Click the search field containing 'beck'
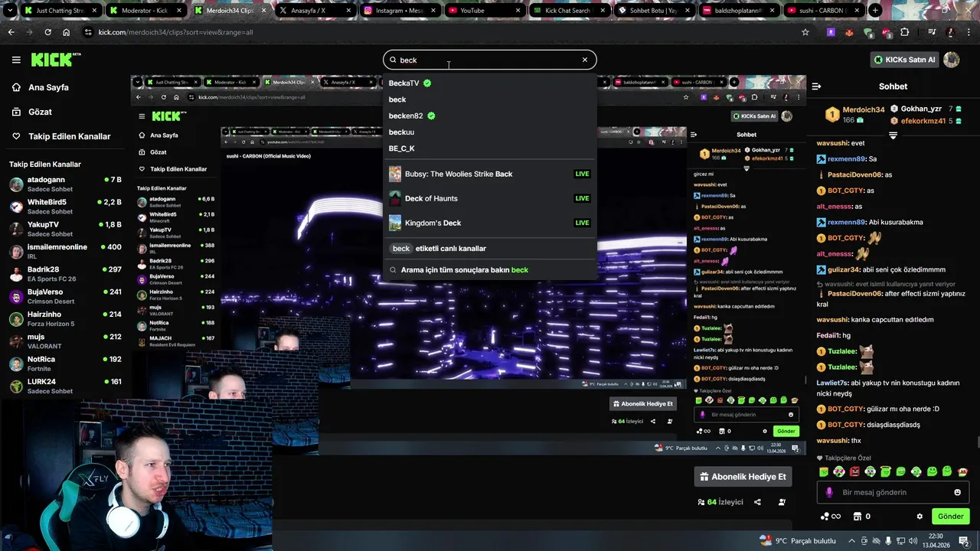The width and height of the screenshot is (980, 551). pyautogui.click(x=490, y=60)
